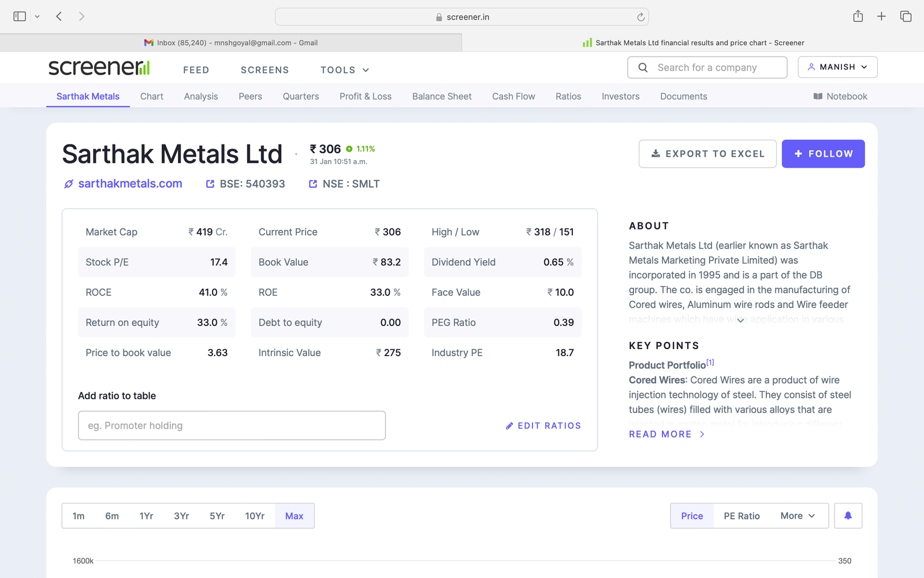Click the Safari share icon
The image size is (924, 578).
(x=858, y=17)
